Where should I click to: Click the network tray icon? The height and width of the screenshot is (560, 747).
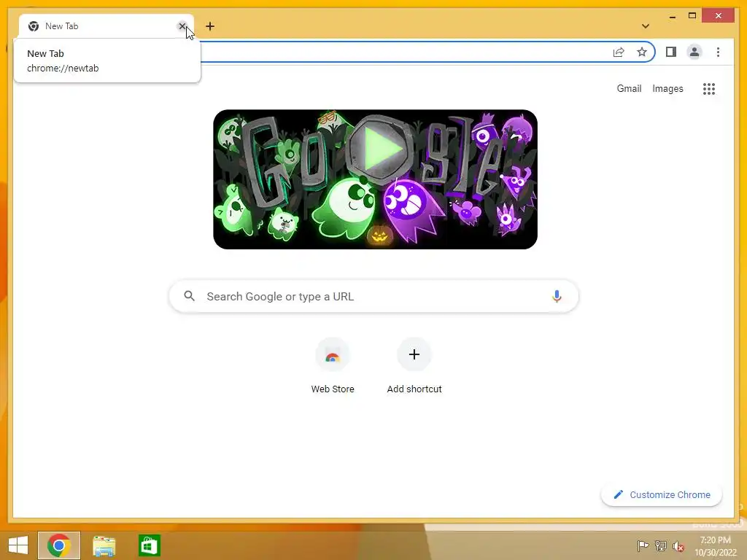pos(661,545)
